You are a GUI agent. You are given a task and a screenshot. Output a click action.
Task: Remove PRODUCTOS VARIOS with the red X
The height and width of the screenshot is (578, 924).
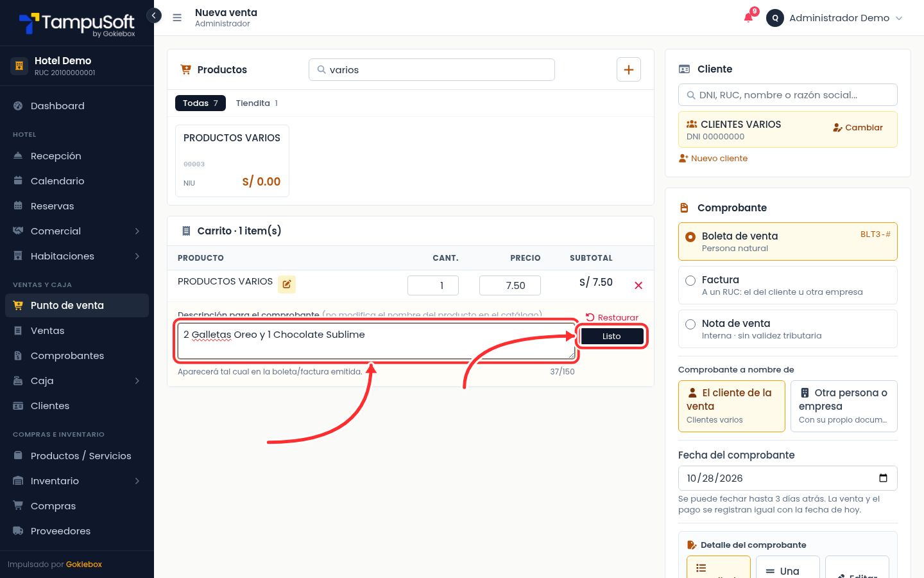pyautogui.click(x=638, y=285)
